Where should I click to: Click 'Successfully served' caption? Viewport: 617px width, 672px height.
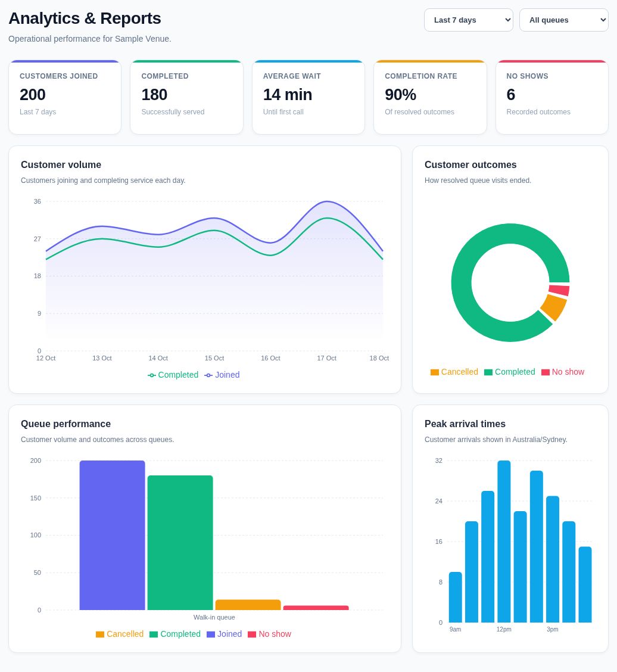point(173,112)
